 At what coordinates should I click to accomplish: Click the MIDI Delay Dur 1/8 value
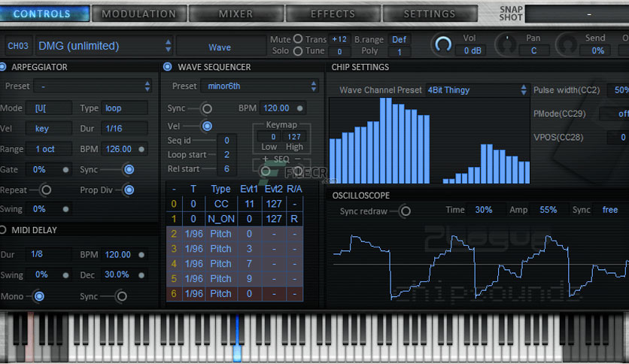37,254
